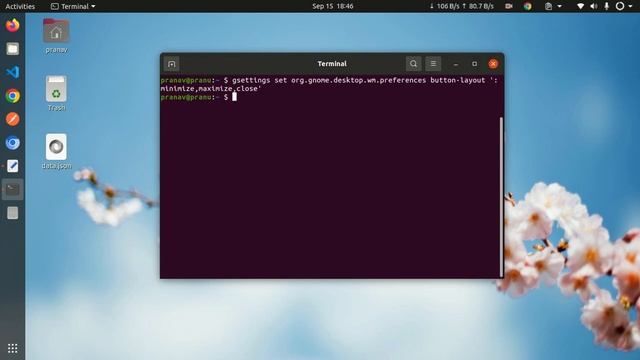Click the network speed indicator text
Screen dimensions: 640x360
[462, 6]
